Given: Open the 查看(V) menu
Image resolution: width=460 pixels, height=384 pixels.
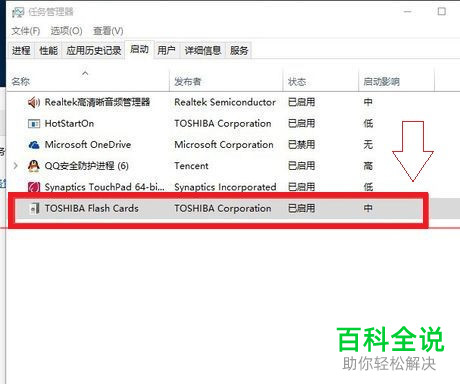Looking at the screenshot, I should pos(108,31).
